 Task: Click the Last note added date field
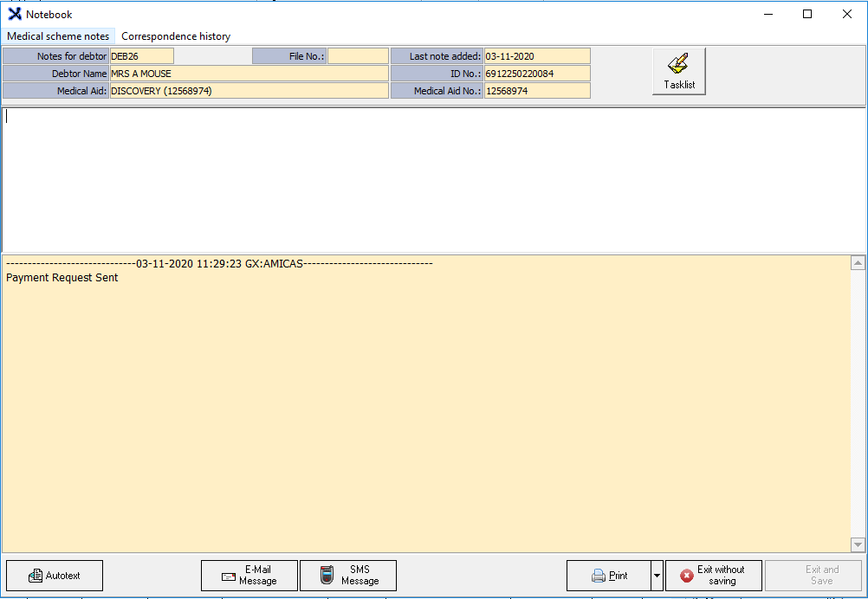pyautogui.click(x=537, y=56)
